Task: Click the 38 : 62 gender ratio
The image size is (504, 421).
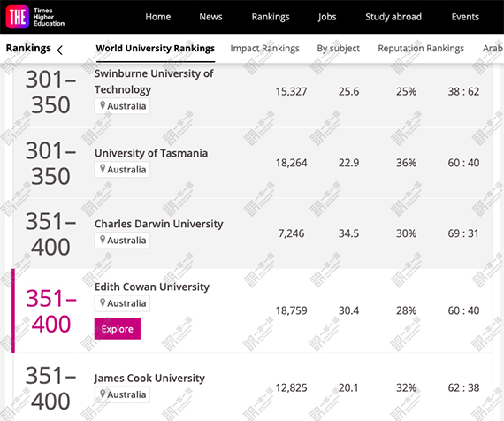Action: (x=463, y=92)
